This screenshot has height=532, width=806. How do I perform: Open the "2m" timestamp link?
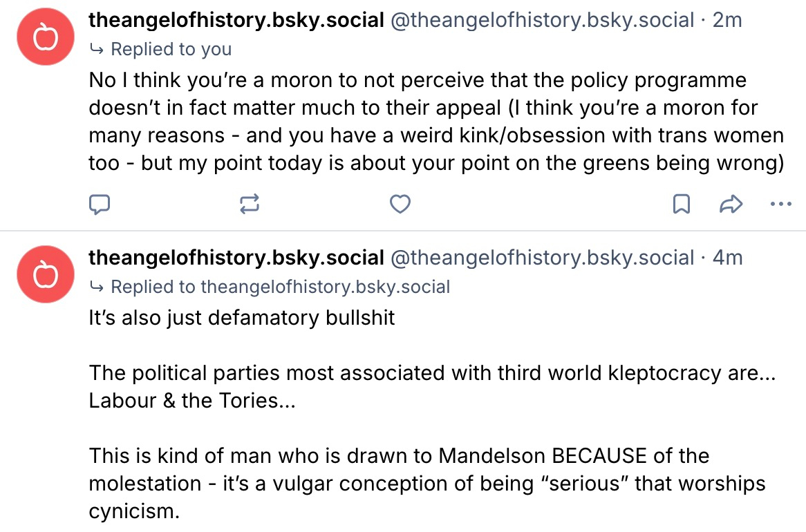click(727, 21)
